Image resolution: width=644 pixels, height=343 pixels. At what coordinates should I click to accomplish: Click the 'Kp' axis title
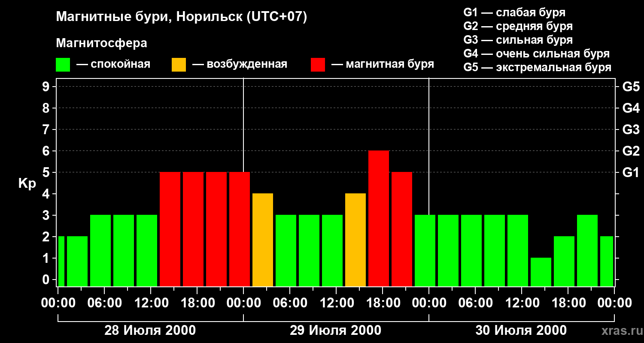pyautogui.click(x=27, y=184)
